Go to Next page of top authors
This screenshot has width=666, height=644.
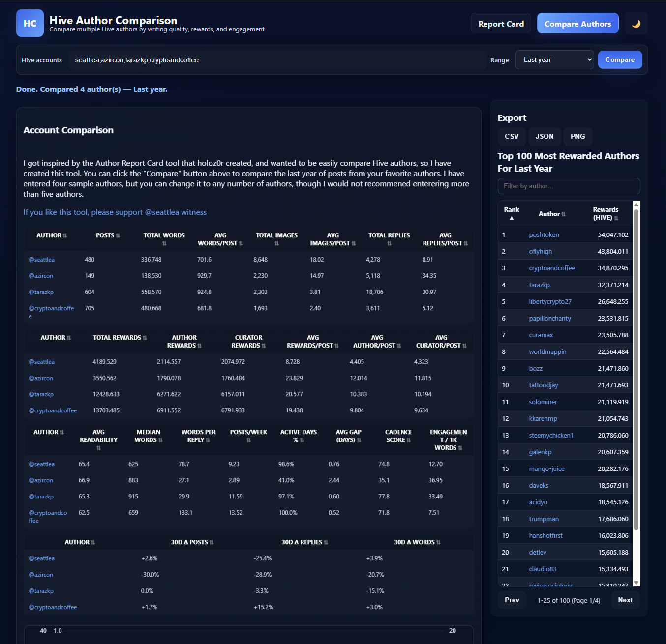625,600
